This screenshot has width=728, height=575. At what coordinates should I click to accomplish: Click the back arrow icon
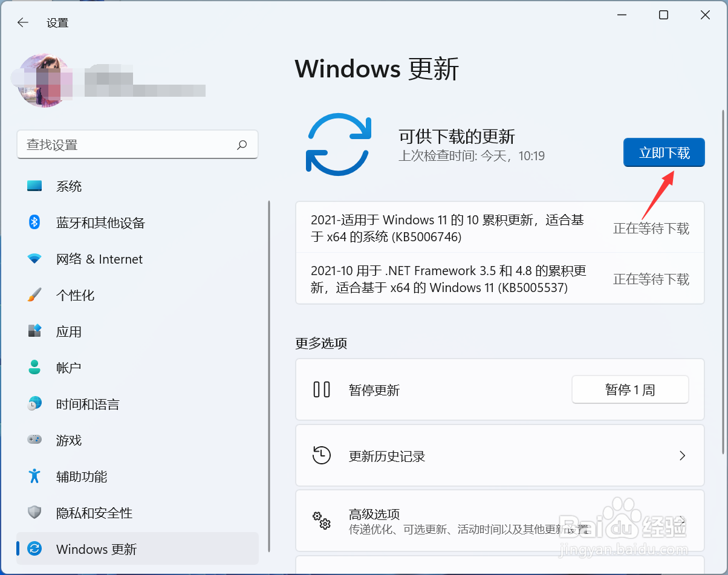[x=23, y=22]
